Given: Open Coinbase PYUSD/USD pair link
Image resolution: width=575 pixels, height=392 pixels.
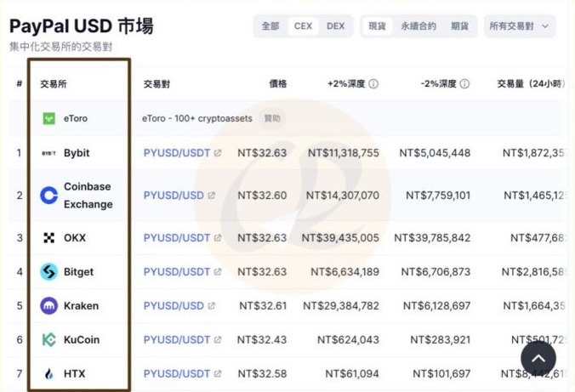Looking at the screenshot, I should coord(174,196).
